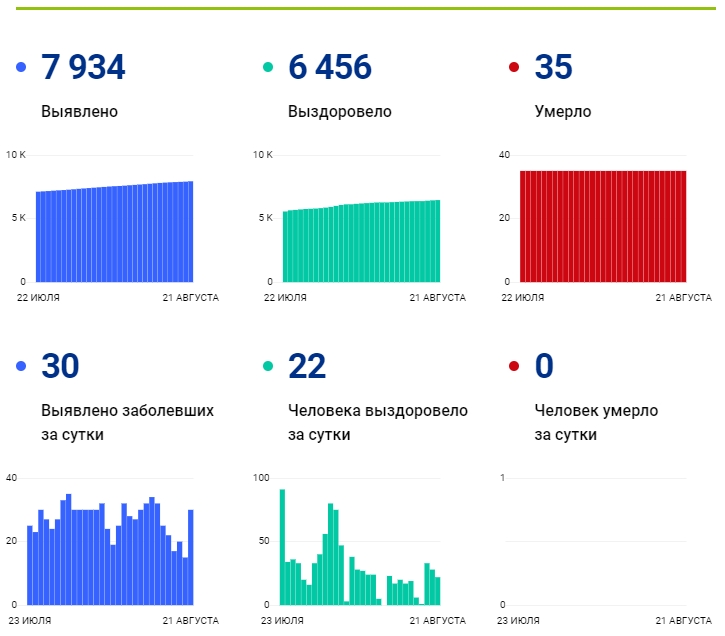This screenshot has height=636, width=725.
Task: Click 21 АВГУСТА under daily deaths chart
Action: coord(683,621)
